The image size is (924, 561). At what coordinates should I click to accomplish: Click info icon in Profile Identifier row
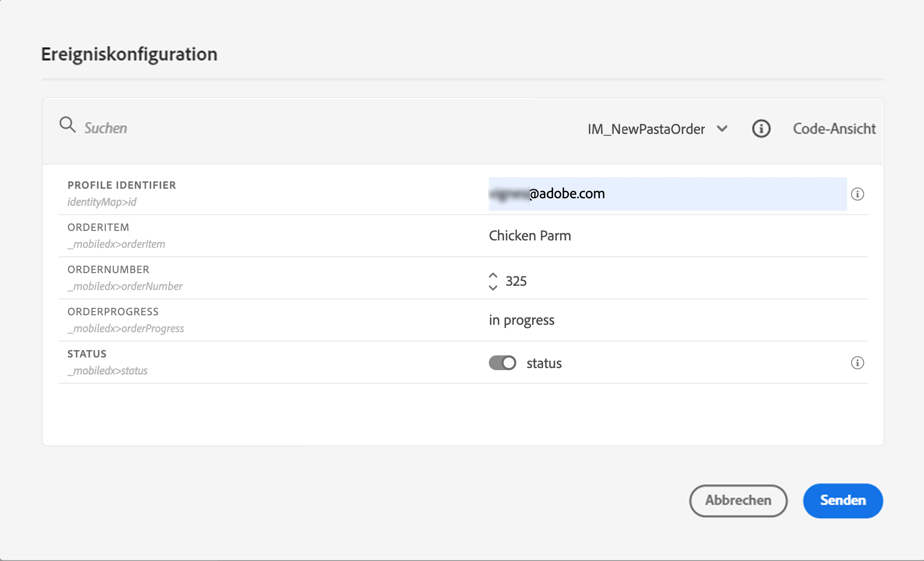(857, 194)
